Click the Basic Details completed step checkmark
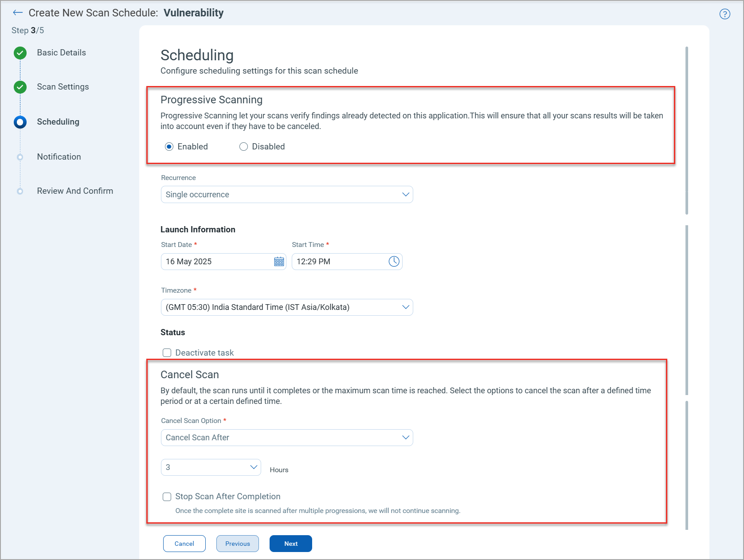744x560 pixels. pyautogui.click(x=20, y=53)
